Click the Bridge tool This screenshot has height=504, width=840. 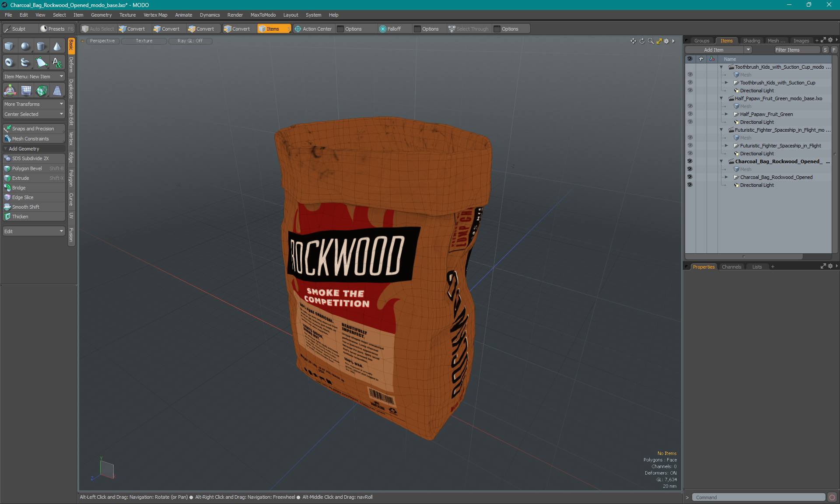(x=34, y=188)
